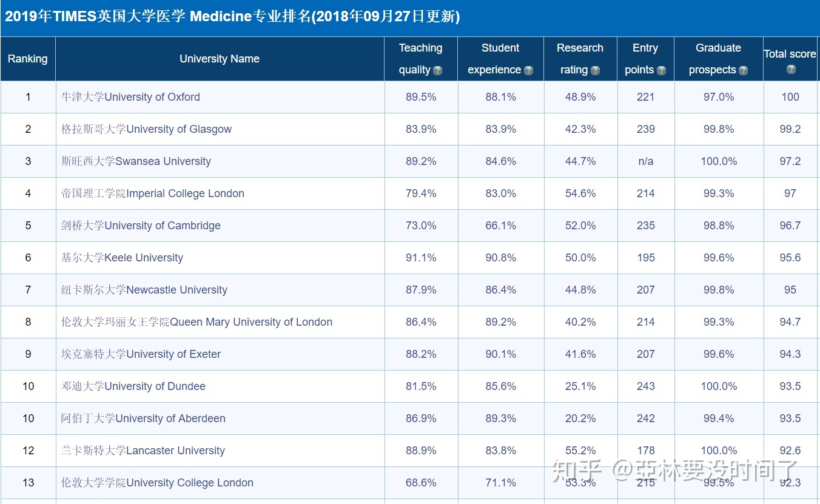The image size is (820, 504).
Task: Open Imperial College London link
Action: tap(153, 193)
